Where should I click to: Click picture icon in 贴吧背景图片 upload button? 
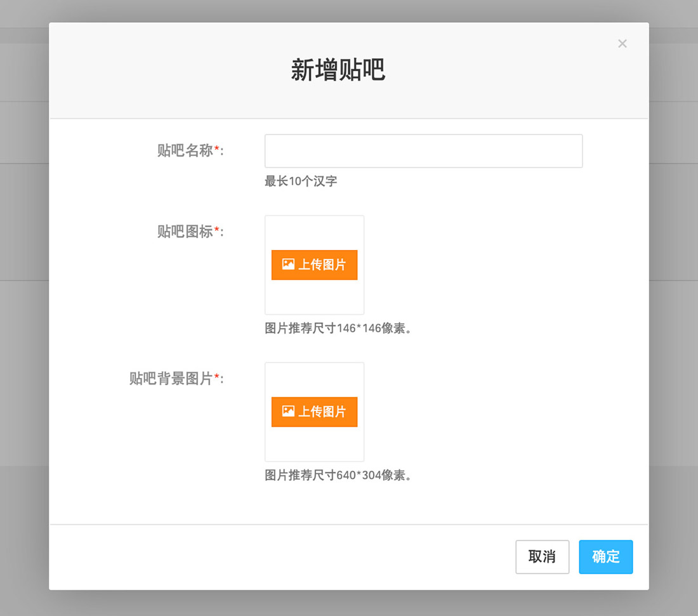click(x=288, y=412)
